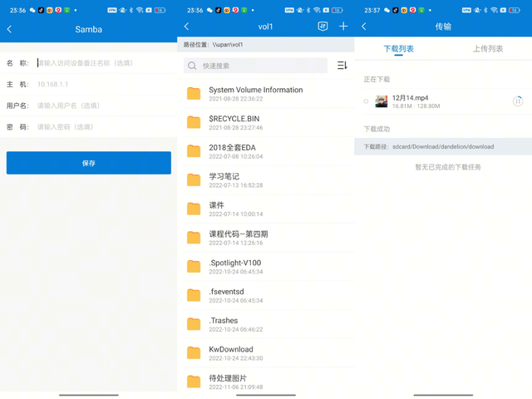The width and height of the screenshot is (532, 399).
Task: Open the .Spotlight-V100 folder icon
Action: (x=194, y=266)
